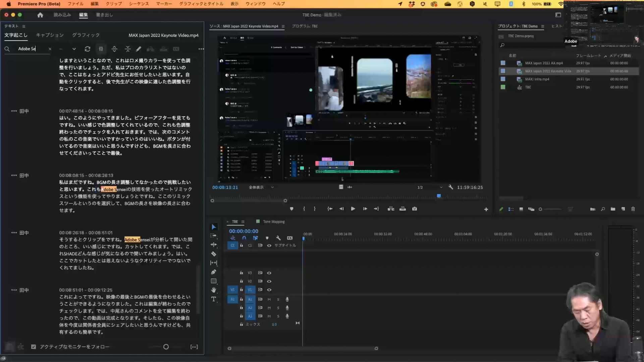Enable voice-over record on A3
This screenshot has height=362, width=644.
[x=287, y=316]
